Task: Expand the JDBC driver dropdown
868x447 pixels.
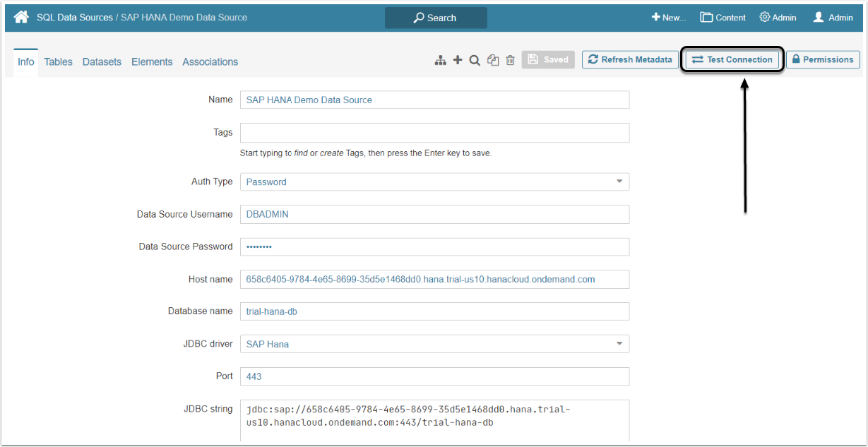Action: click(x=434, y=344)
